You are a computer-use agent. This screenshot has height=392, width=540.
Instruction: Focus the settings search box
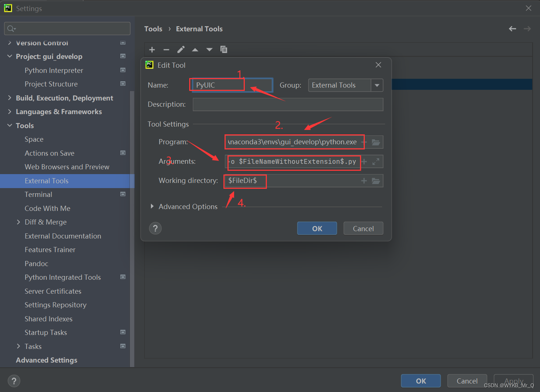(x=67, y=28)
